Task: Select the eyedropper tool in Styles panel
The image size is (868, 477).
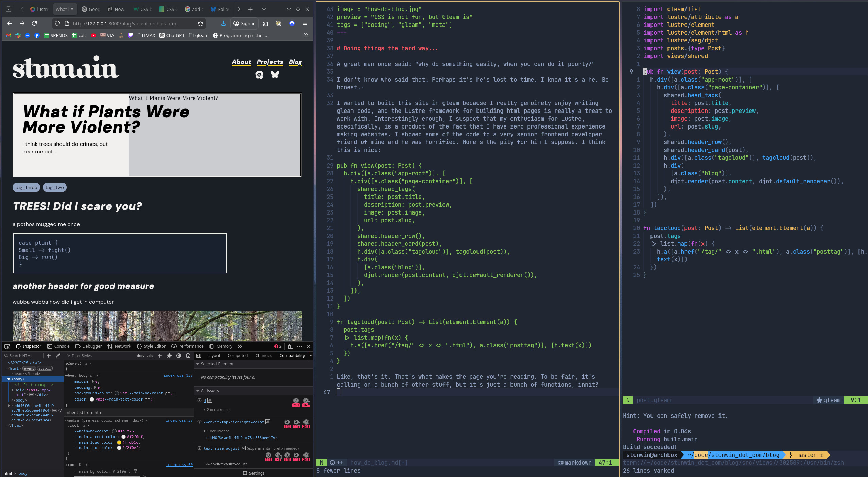Action: point(58,356)
